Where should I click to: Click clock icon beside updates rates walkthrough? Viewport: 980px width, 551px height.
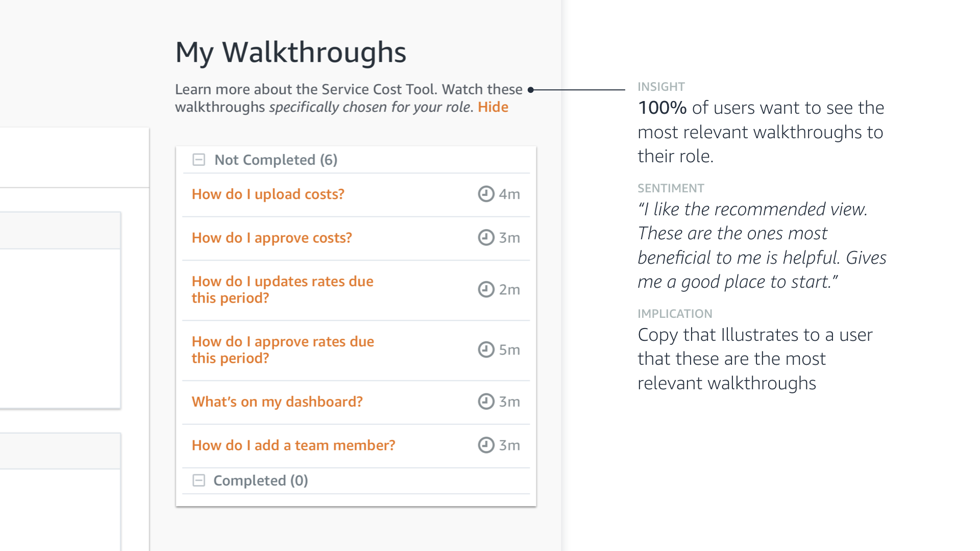(486, 289)
